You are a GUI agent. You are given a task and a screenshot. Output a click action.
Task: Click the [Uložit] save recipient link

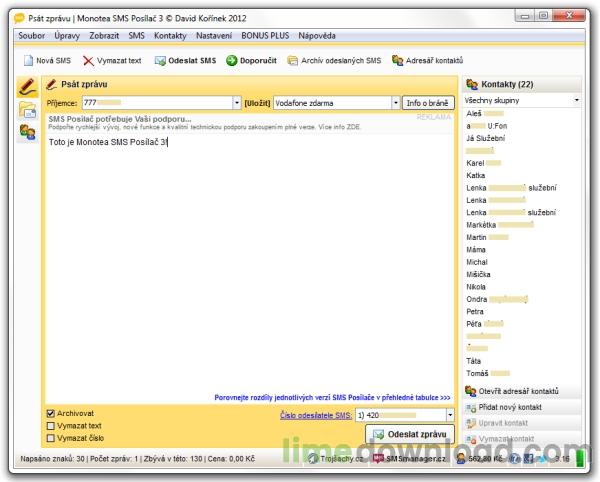(257, 103)
